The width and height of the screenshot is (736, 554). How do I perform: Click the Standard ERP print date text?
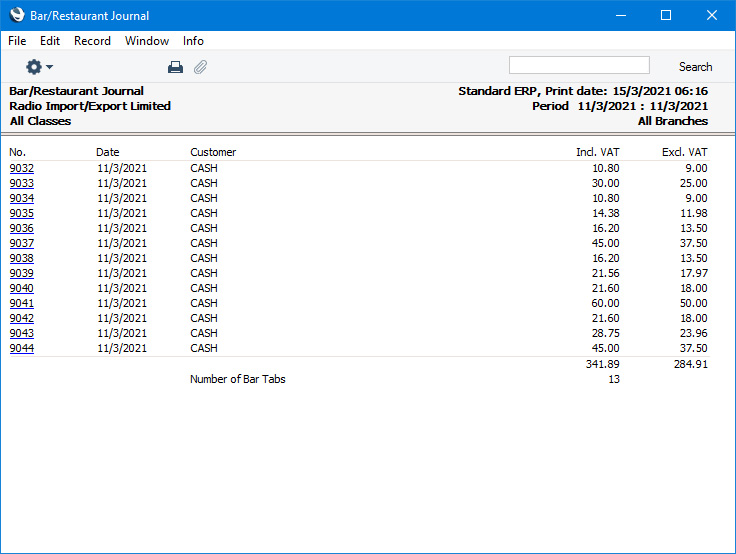[583, 91]
